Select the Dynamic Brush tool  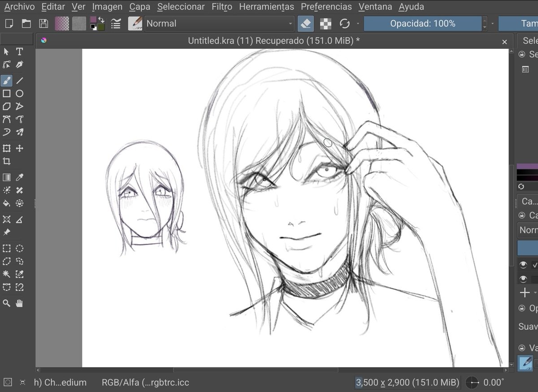[7, 133]
